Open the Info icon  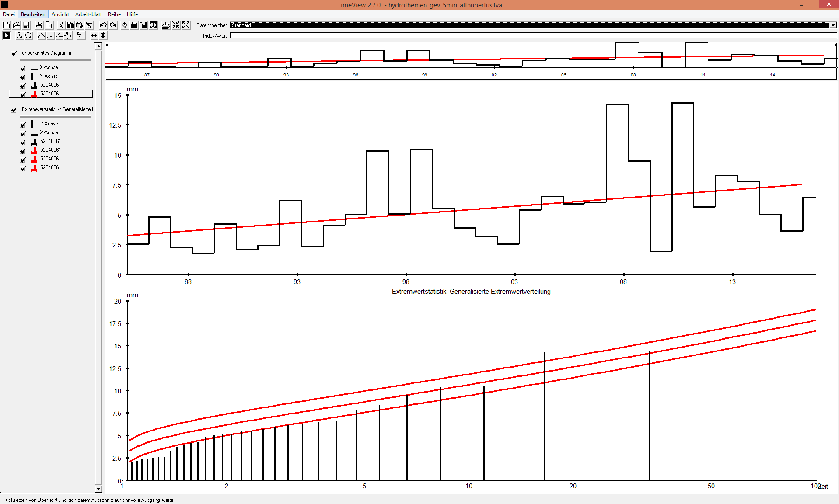[154, 25]
